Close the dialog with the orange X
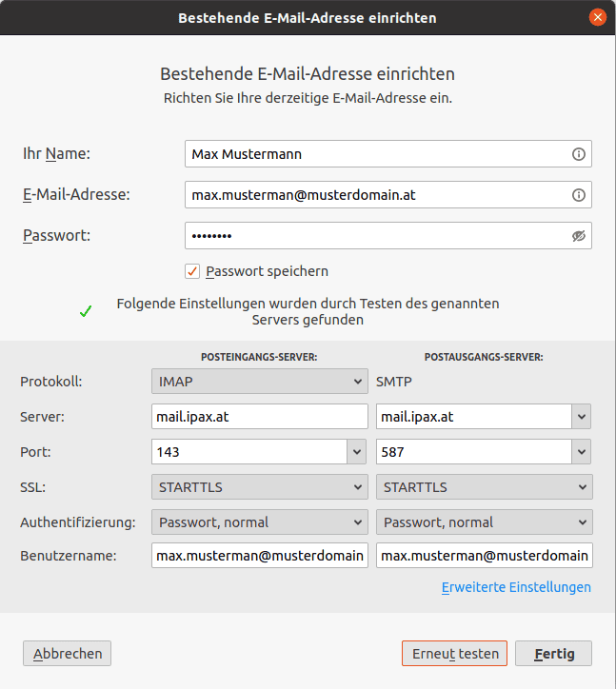This screenshot has width=616, height=689. pyautogui.click(x=597, y=17)
